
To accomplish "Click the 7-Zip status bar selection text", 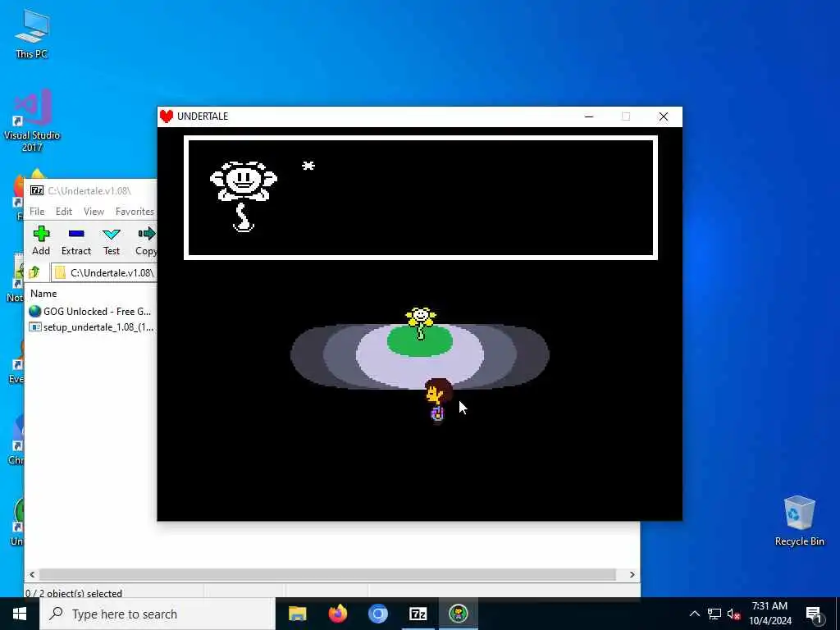I will click(74, 593).
